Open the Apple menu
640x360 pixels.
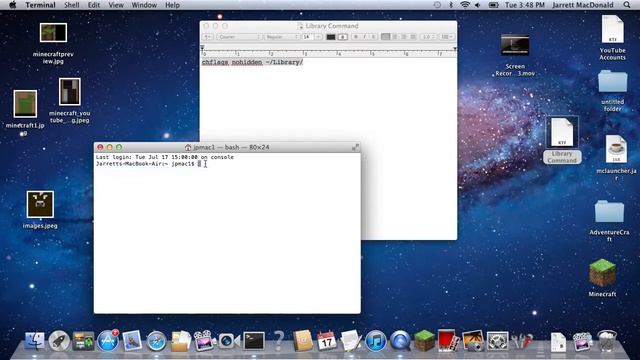point(13,5)
